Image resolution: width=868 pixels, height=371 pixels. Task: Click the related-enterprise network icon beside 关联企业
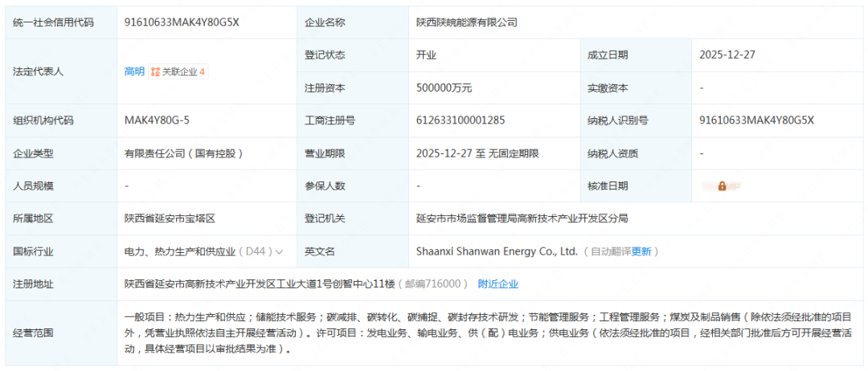[x=155, y=71]
